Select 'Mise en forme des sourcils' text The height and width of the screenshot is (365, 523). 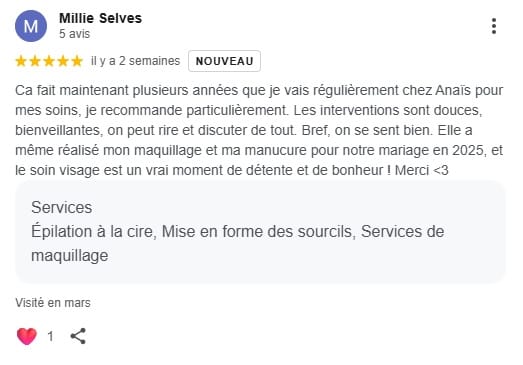coord(257,232)
